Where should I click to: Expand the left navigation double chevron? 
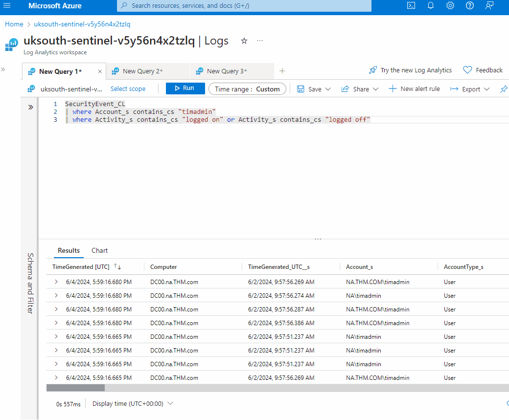(x=3, y=69)
